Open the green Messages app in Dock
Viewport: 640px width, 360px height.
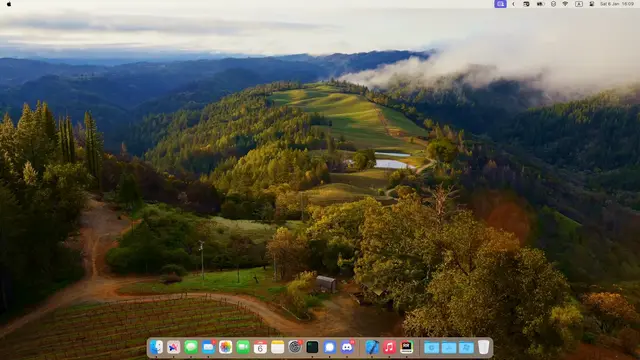(191, 347)
